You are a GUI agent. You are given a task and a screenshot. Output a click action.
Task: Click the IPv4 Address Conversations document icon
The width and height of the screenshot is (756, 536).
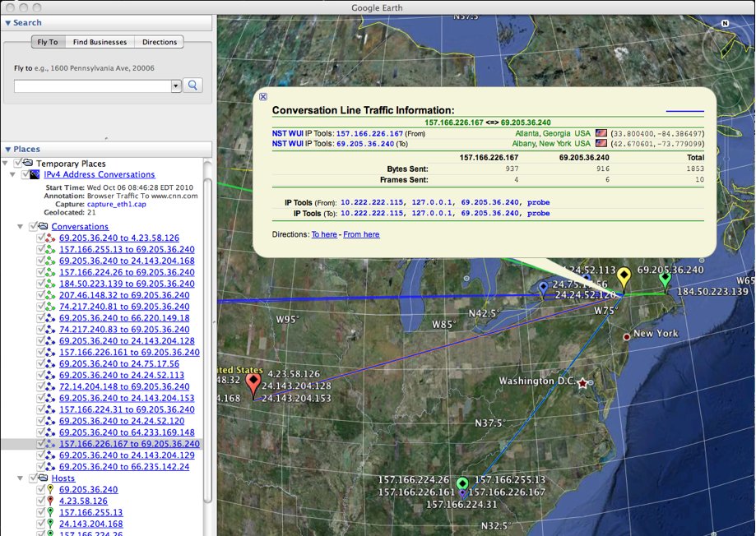(x=35, y=174)
